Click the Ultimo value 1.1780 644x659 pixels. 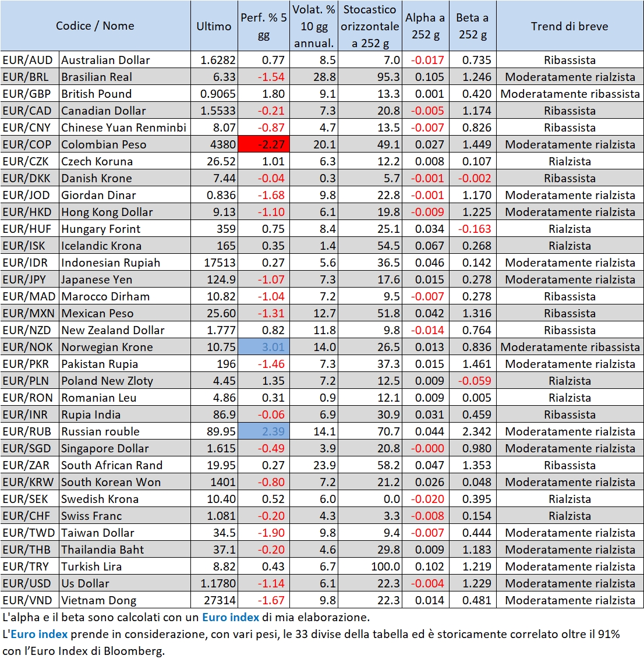coord(214,583)
